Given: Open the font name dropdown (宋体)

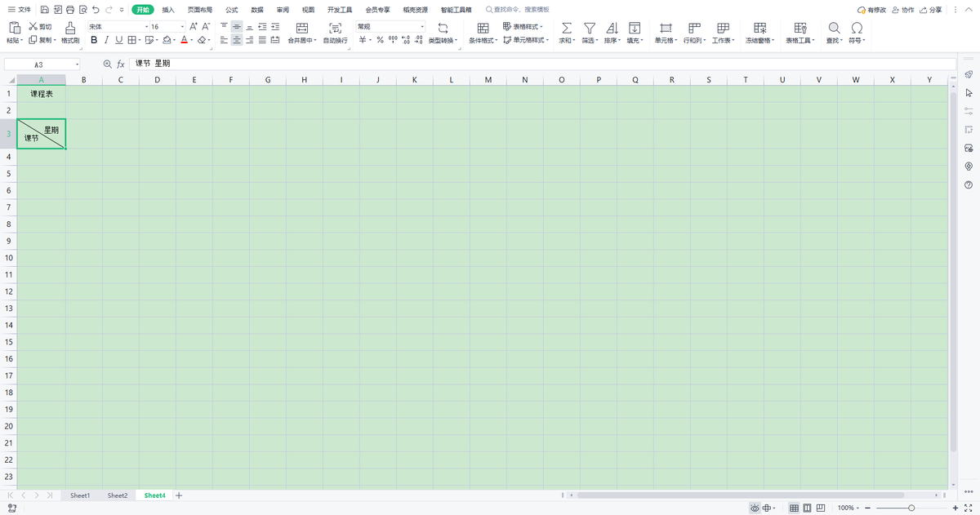Looking at the screenshot, I should (115, 27).
